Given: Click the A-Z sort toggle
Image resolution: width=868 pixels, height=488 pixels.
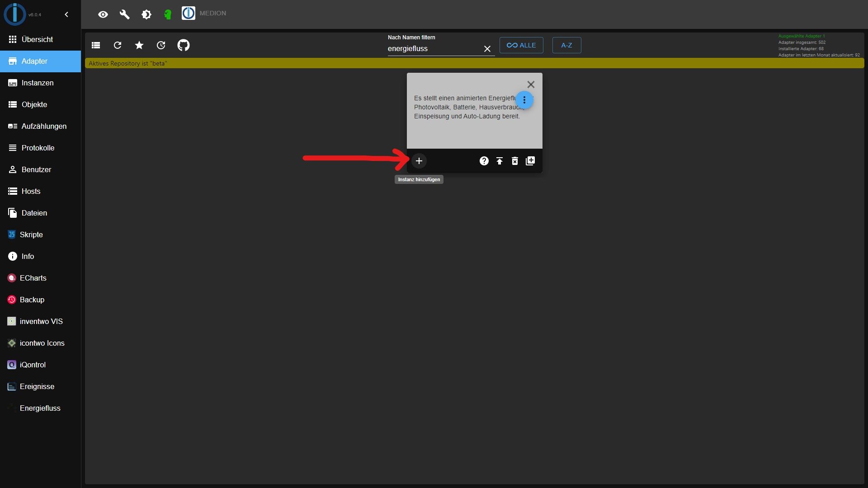Looking at the screenshot, I should pyautogui.click(x=566, y=45).
